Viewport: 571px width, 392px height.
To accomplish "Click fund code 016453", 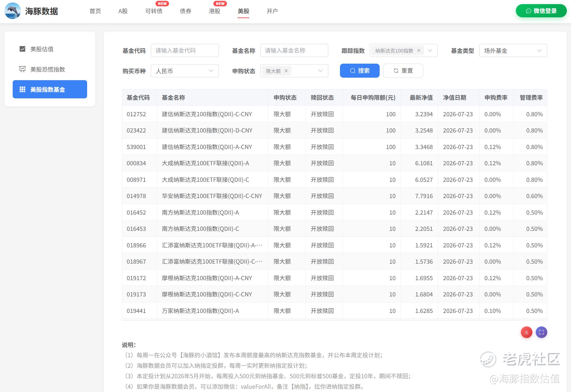I will 136,229.
